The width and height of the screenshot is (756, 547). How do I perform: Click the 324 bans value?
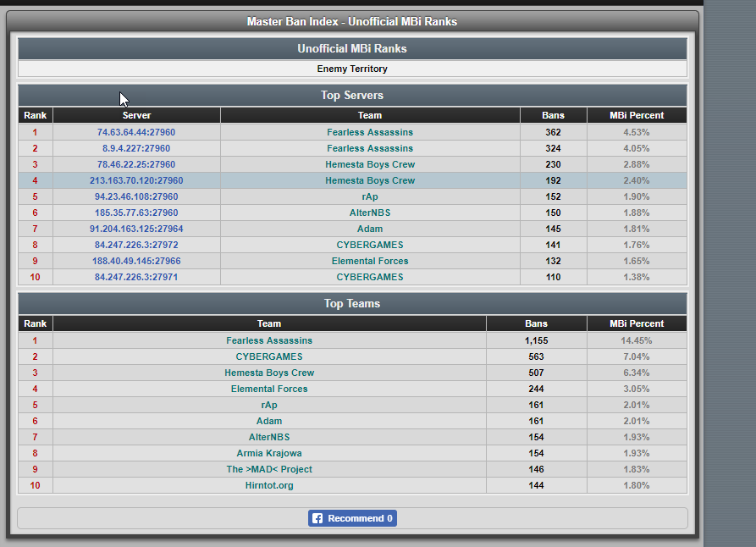[x=553, y=148]
